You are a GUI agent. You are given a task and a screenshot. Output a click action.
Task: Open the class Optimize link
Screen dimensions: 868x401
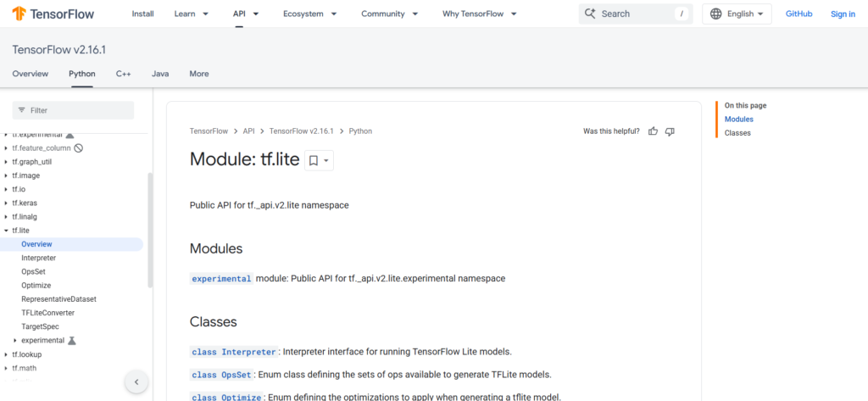point(226,397)
